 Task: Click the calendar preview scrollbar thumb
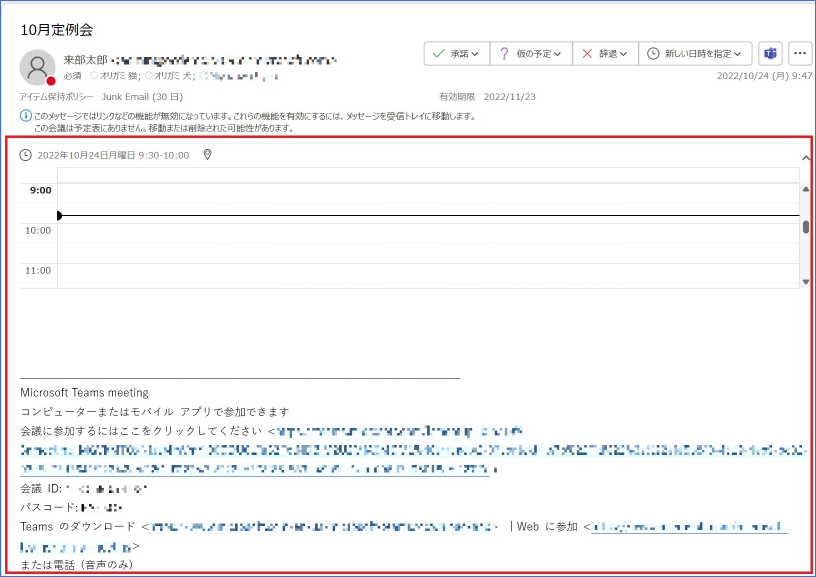click(806, 226)
